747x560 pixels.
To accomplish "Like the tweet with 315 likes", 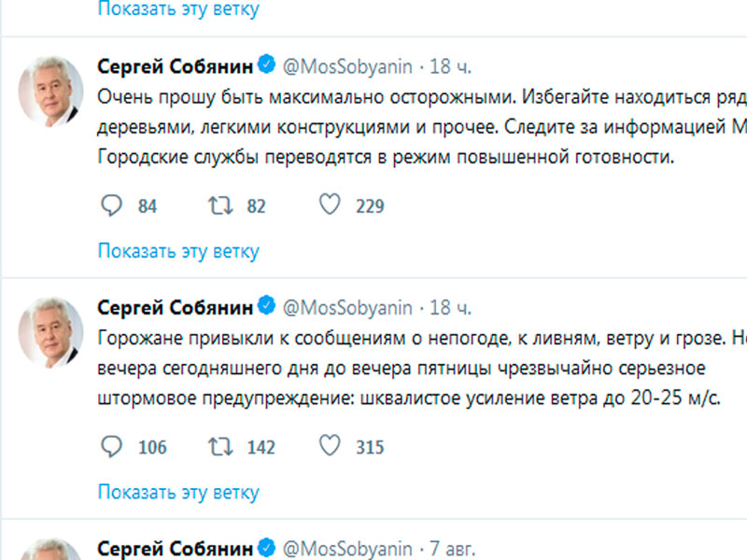I will (x=329, y=446).
